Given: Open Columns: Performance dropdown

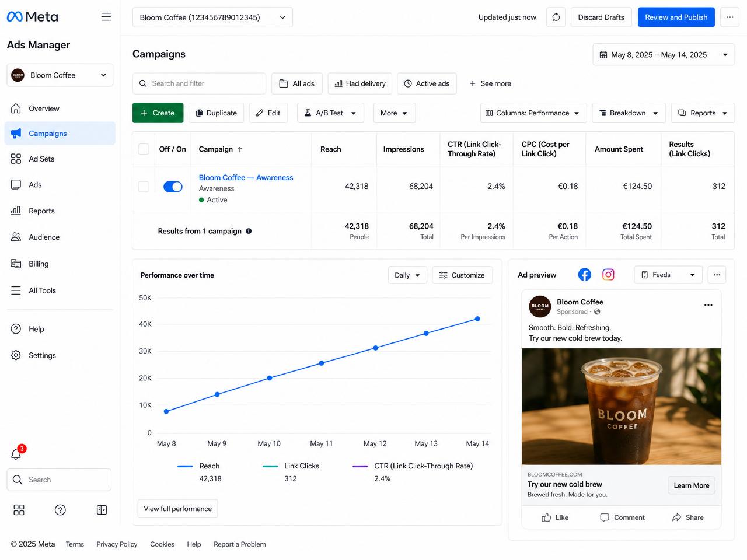Looking at the screenshot, I should tap(533, 113).
